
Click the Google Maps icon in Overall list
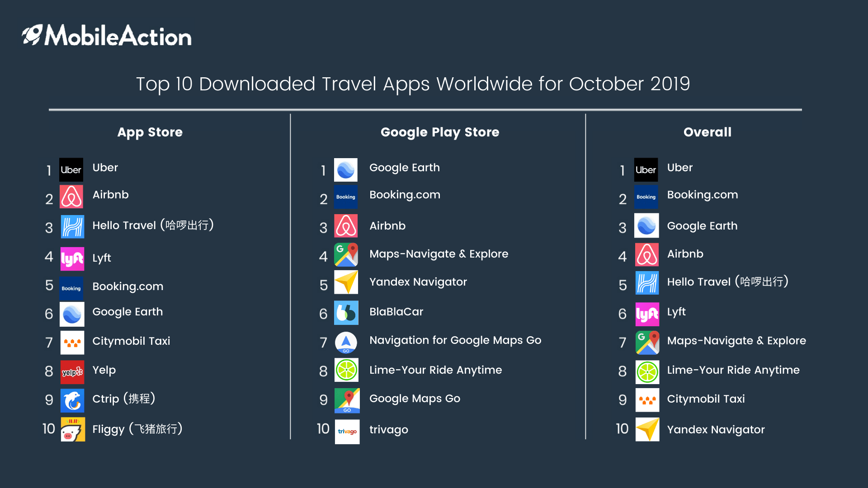tap(647, 343)
